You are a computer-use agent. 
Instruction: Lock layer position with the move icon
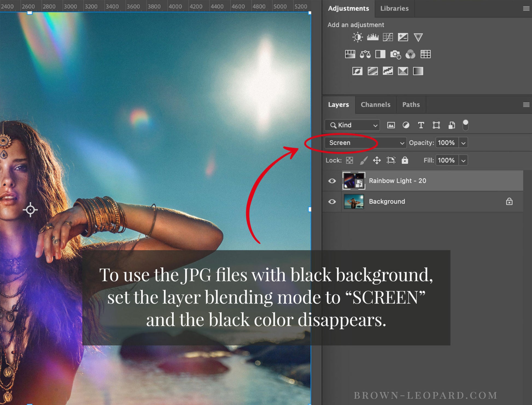pyautogui.click(x=377, y=160)
